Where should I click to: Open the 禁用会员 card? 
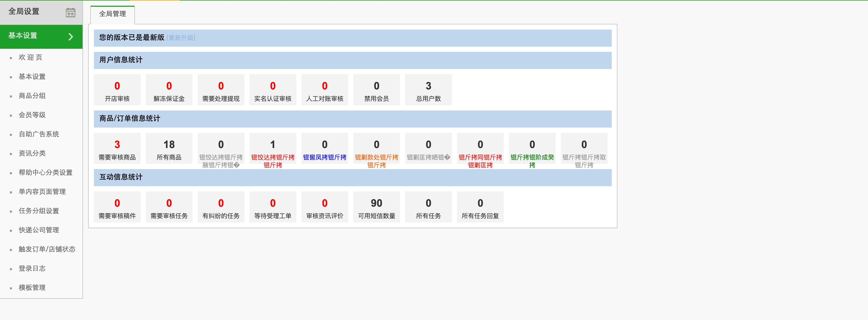click(x=377, y=90)
